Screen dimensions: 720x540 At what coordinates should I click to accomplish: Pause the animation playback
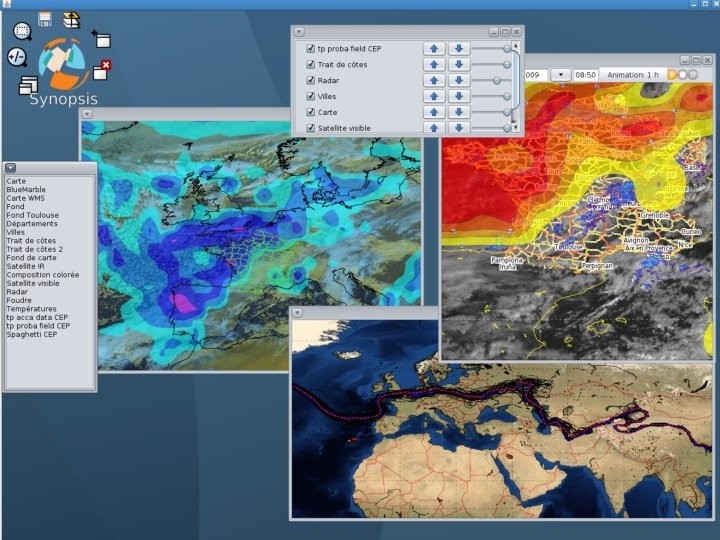(x=693, y=75)
